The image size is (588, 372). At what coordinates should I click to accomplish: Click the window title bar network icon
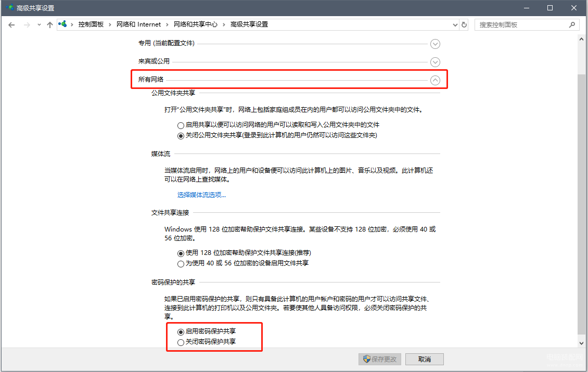tap(9, 7)
